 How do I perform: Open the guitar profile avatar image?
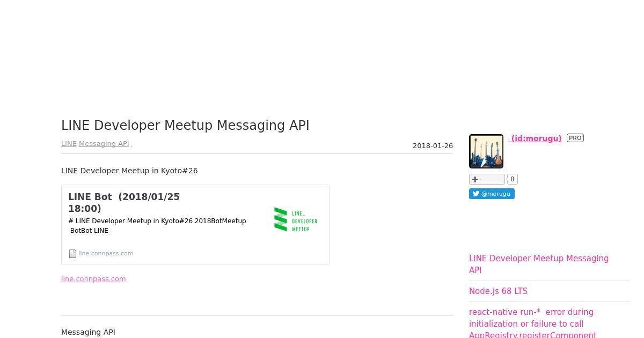486,151
